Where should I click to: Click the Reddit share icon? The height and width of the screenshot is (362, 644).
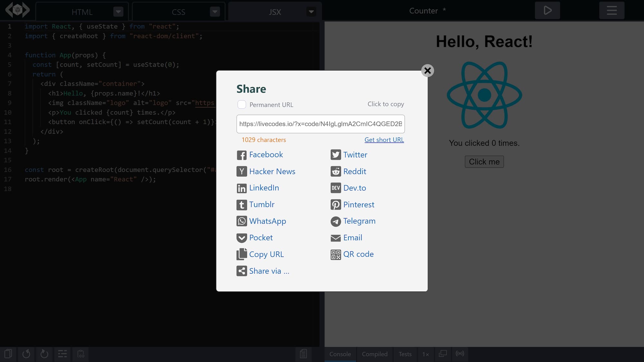point(336,172)
